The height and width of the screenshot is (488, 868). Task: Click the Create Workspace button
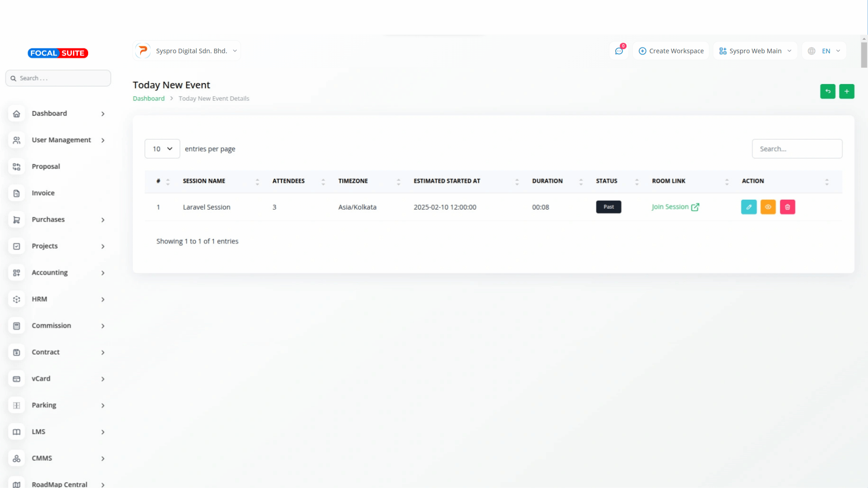point(671,51)
